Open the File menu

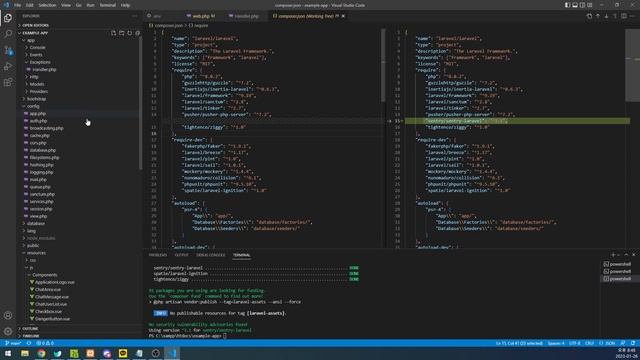18,5
